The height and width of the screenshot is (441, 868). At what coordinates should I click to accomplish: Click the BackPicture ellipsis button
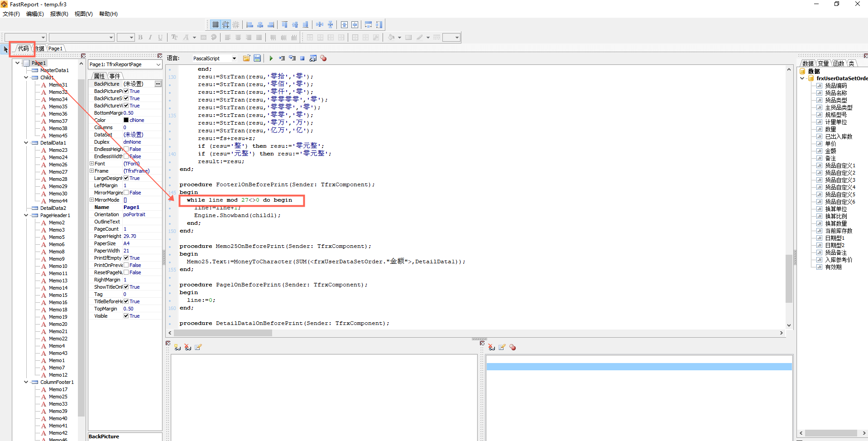coord(158,84)
